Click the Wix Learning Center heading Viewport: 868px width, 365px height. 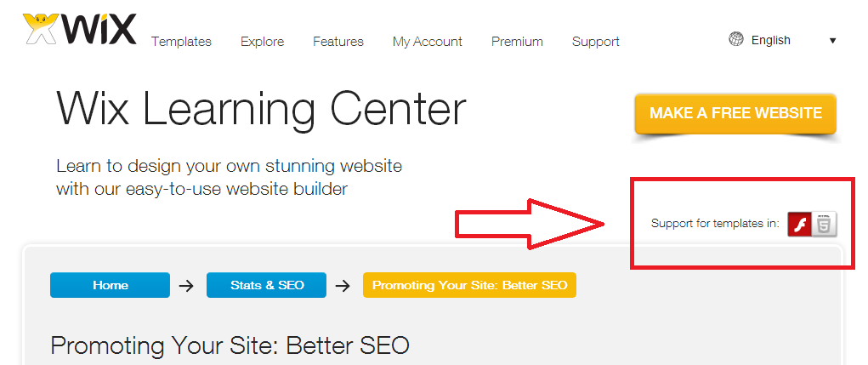[x=261, y=109]
